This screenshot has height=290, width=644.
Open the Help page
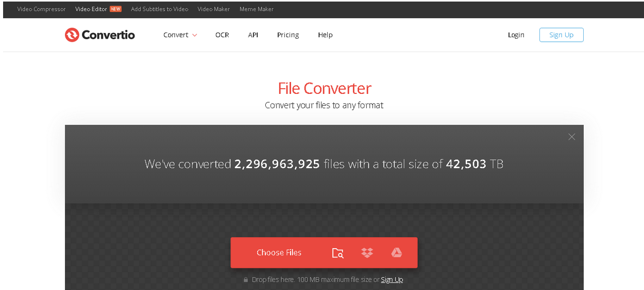[x=325, y=35]
